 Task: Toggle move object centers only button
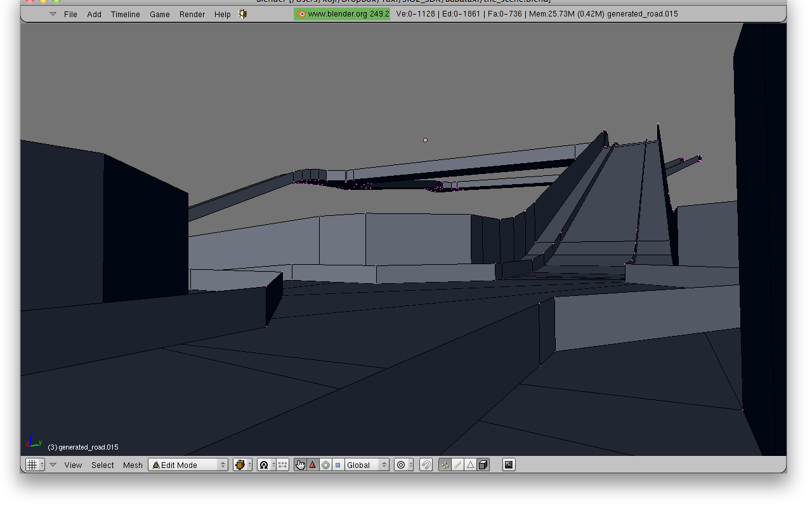[x=283, y=465]
